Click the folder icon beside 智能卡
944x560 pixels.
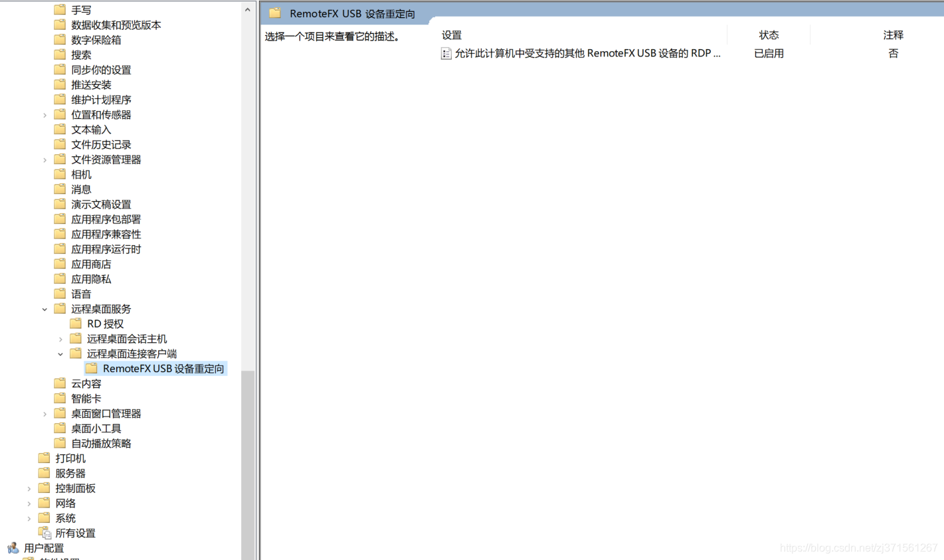click(x=60, y=399)
